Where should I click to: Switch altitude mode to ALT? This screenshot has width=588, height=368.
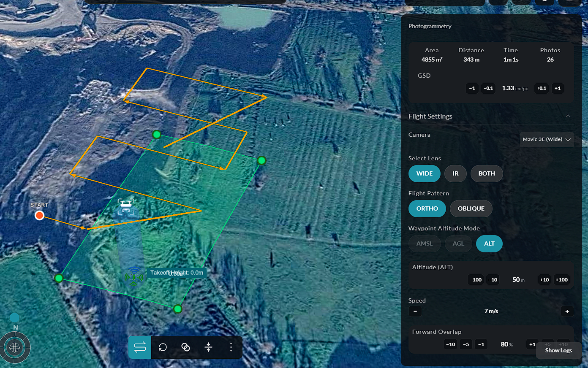coord(489,244)
